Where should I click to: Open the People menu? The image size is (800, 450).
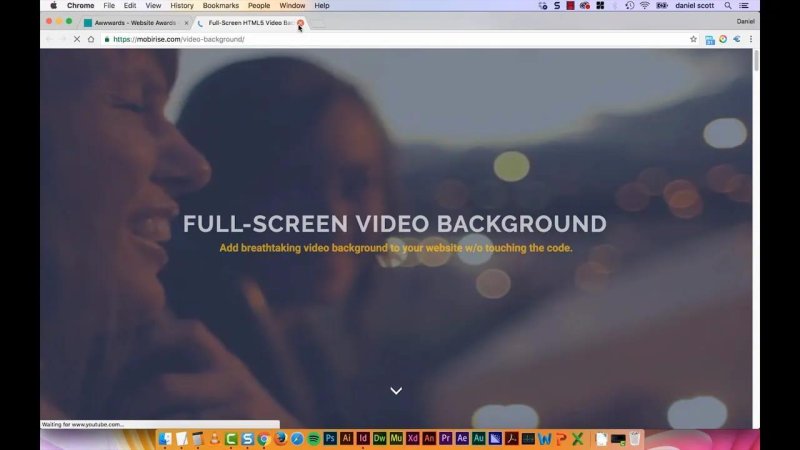click(x=259, y=6)
